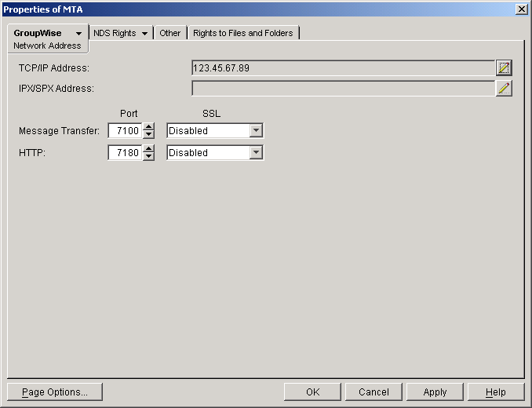Open the HTTP SSL dropdown
The width and height of the screenshot is (532, 408).
256,153
